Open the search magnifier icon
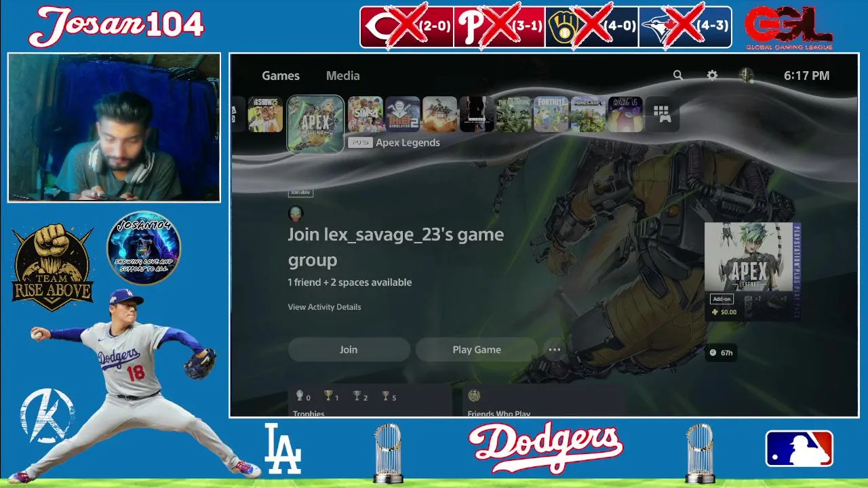The image size is (868, 488). [x=678, y=75]
